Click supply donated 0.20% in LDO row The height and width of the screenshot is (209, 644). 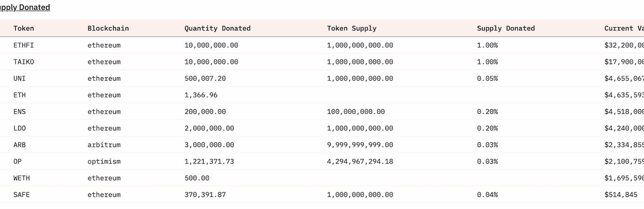tap(487, 128)
